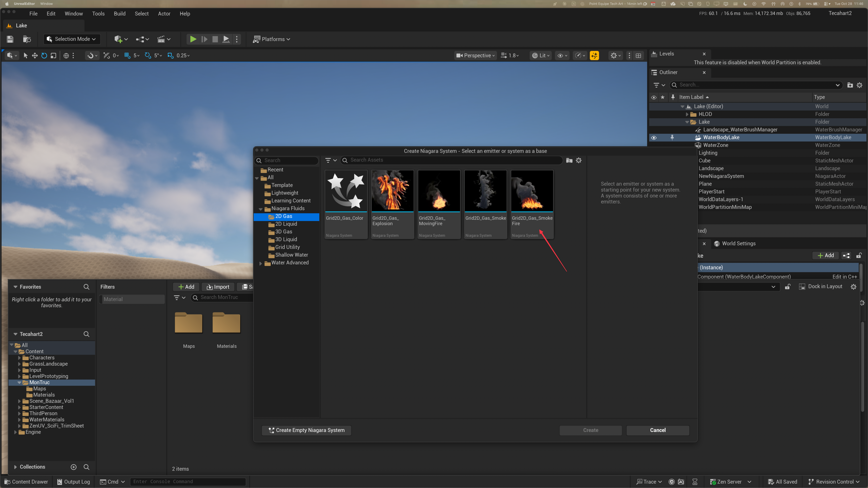Open the Materials folder thumbnail in Content Browser
Viewport: 868px width, 488px height.
226,323
